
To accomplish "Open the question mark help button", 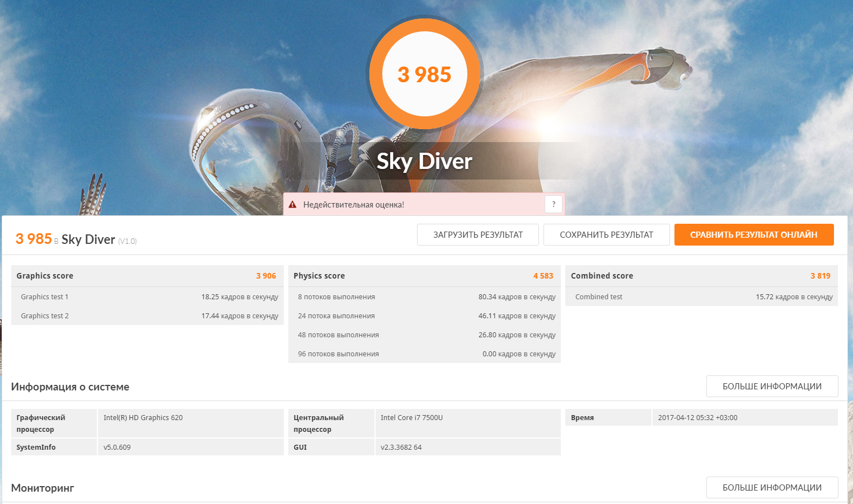I will pyautogui.click(x=554, y=204).
